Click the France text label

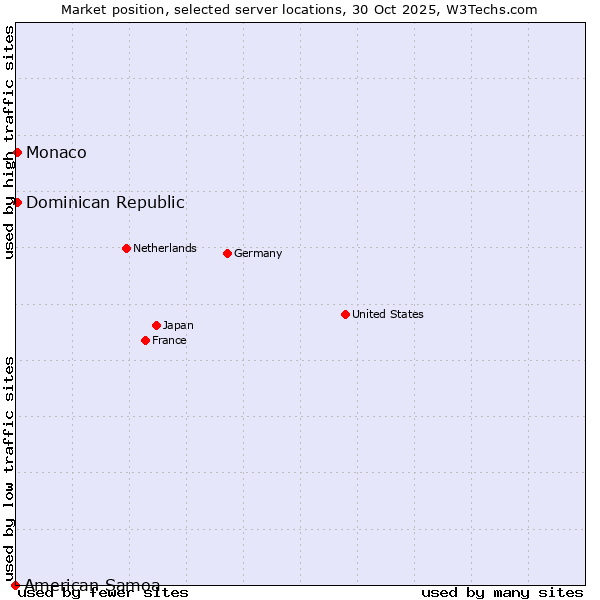coord(169,340)
